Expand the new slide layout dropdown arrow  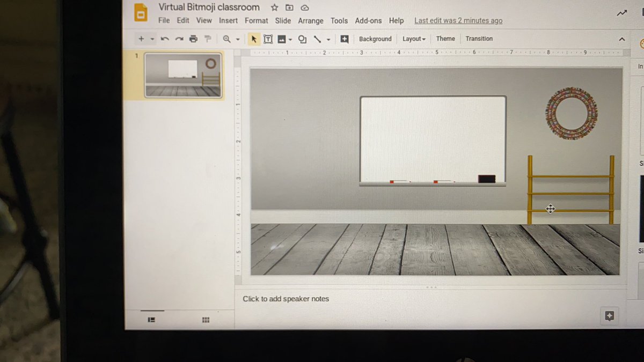pyautogui.click(x=152, y=39)
